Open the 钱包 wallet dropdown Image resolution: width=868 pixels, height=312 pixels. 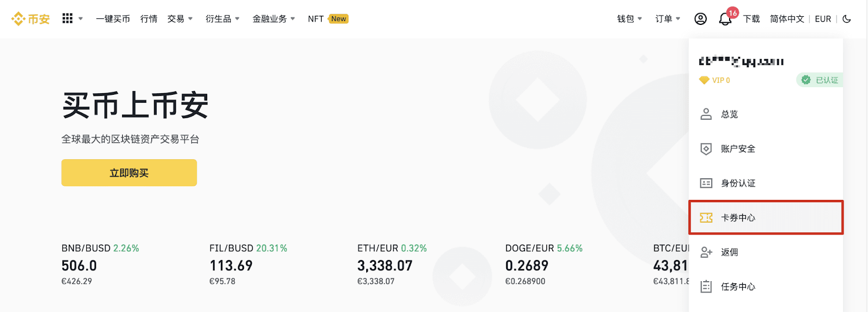(x=629, y=19)
